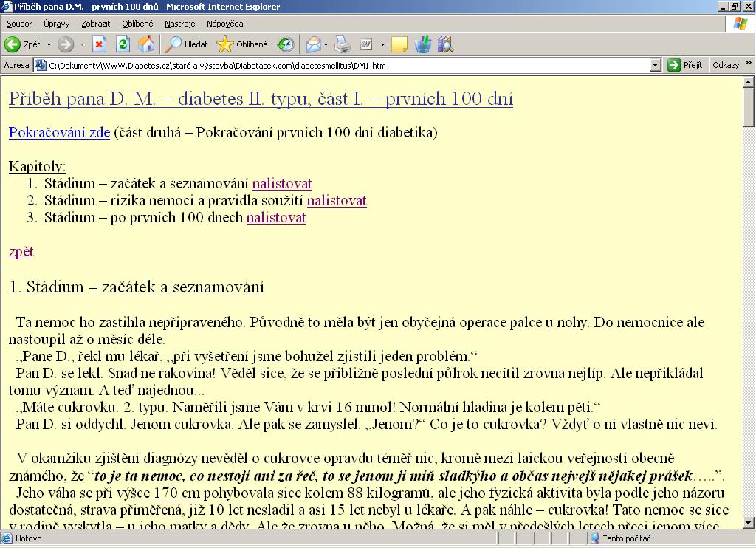The width and height of the screenshot is (756, 548).
Task: Click in the Adresa address field
Action: click(348, 66)
